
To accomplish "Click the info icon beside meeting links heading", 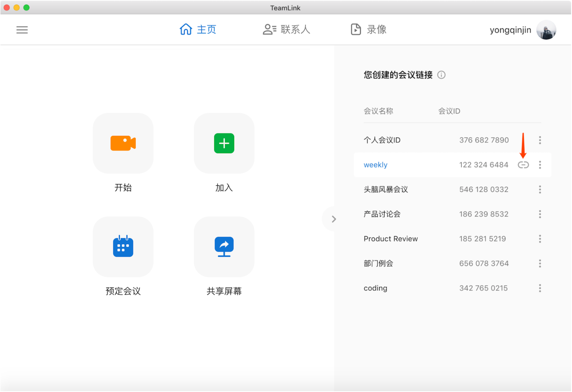I will point(441,75).
